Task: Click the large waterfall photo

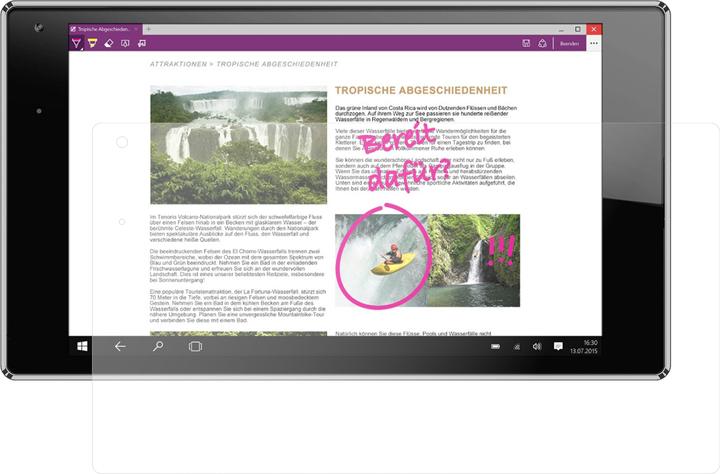Action: pyautogui.click(x=239, y=145)
